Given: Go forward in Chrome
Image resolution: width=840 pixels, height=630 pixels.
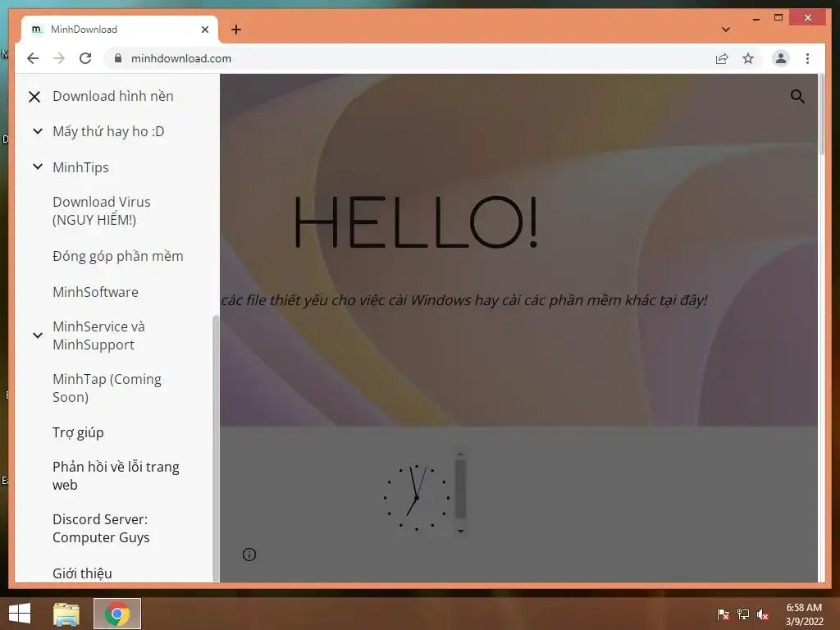Looking at the screenshot, I should [x=59, y=58].
